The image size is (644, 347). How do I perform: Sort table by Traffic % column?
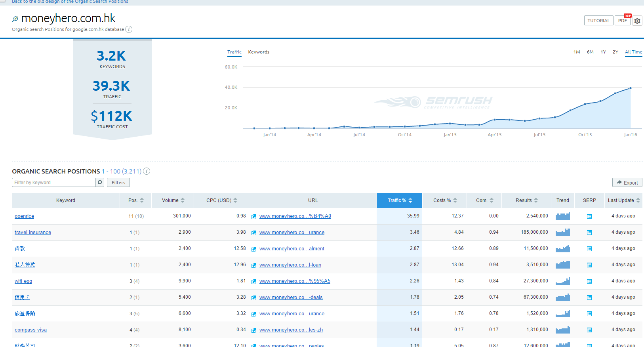click(x=400, y=200)
